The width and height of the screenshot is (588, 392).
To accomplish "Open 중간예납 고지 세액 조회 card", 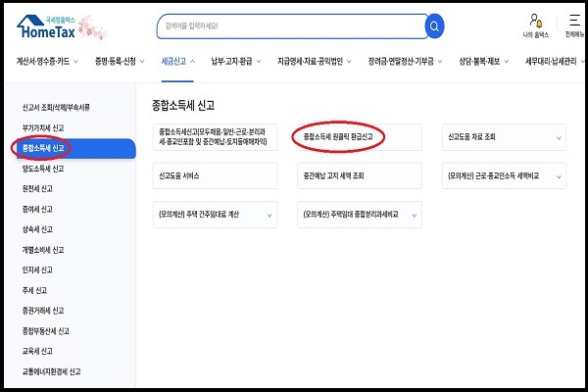I will (360, 175).
